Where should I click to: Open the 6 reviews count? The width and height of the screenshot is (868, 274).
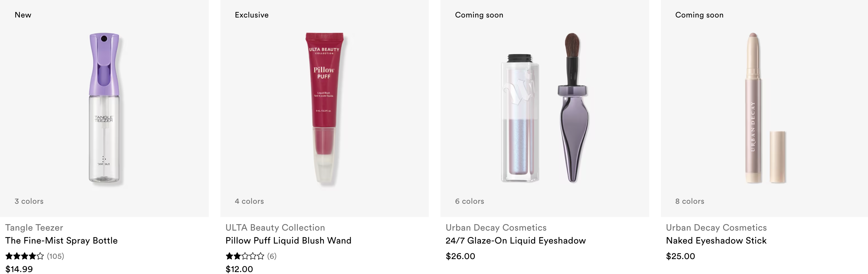coord(272,256)
